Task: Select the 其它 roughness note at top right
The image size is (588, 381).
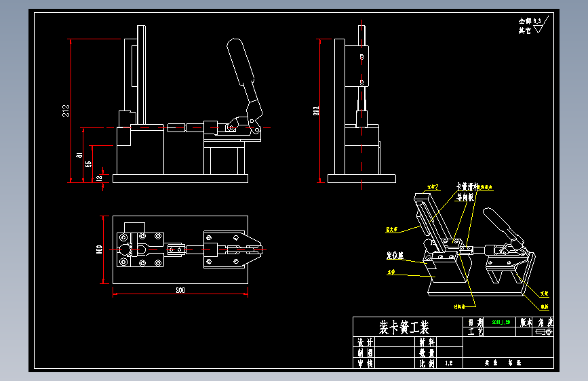Action: pyautogui.click(x=525, y=31)
